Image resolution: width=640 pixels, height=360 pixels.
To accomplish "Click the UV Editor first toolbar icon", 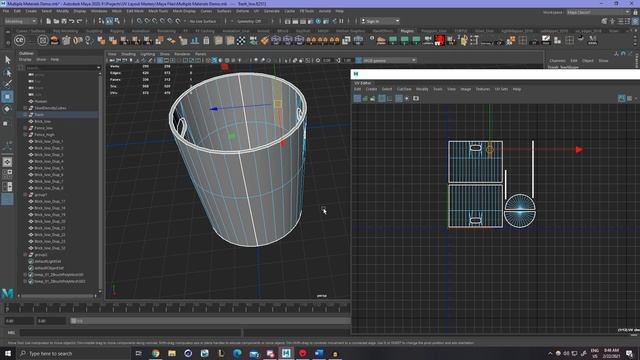I will point(357,98).
